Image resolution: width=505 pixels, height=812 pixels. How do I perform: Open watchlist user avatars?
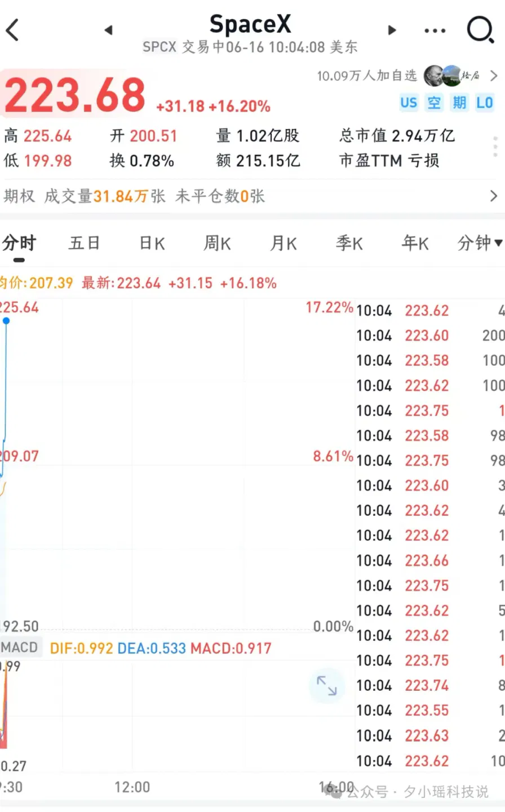pyautogui.click(x=452, y=76)
